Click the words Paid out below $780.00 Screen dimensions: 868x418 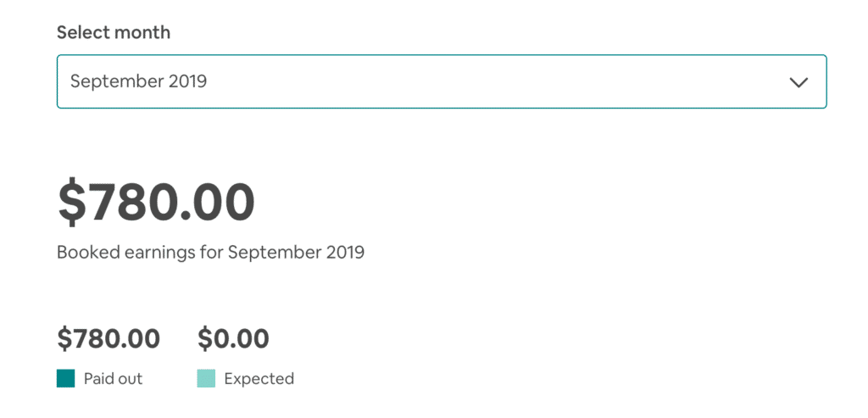113,379
